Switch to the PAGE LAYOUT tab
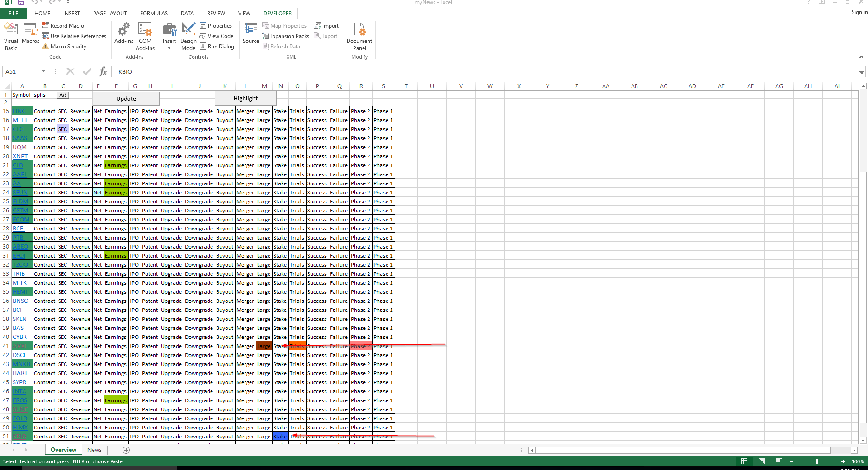The height and width of the screenshot is (470, 868). tap(110, 14)
